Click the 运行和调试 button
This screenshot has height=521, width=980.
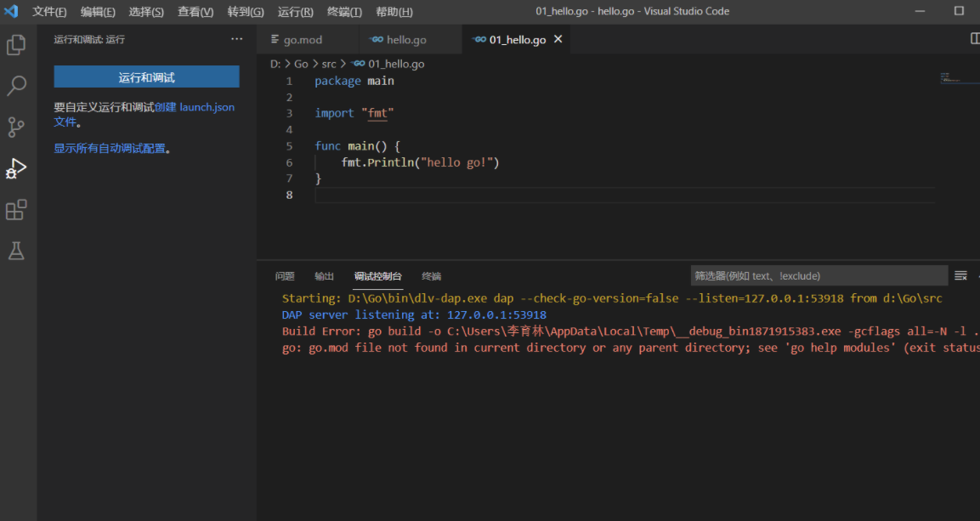[x=146, y=77]
